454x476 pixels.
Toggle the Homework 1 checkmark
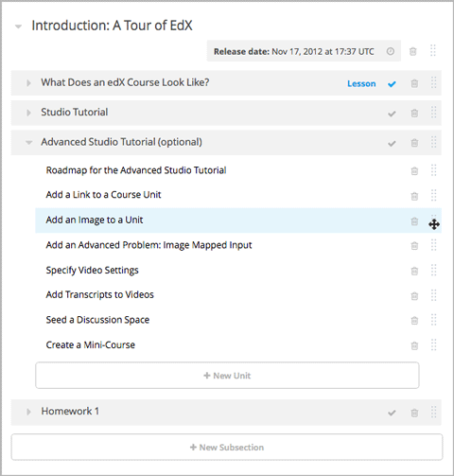pyautogui.click(x=392, y=413)
